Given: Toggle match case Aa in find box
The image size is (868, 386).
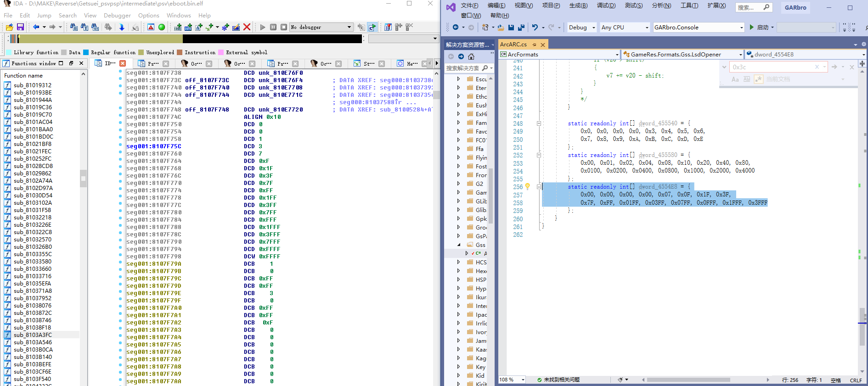Looking at the screenshot, I should click(735, 79).
